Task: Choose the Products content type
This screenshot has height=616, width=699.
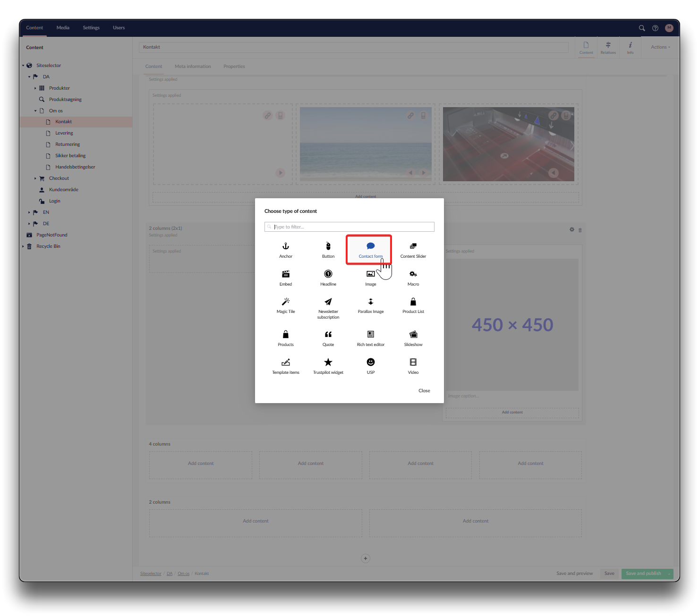Action: [x=286, y=338]
